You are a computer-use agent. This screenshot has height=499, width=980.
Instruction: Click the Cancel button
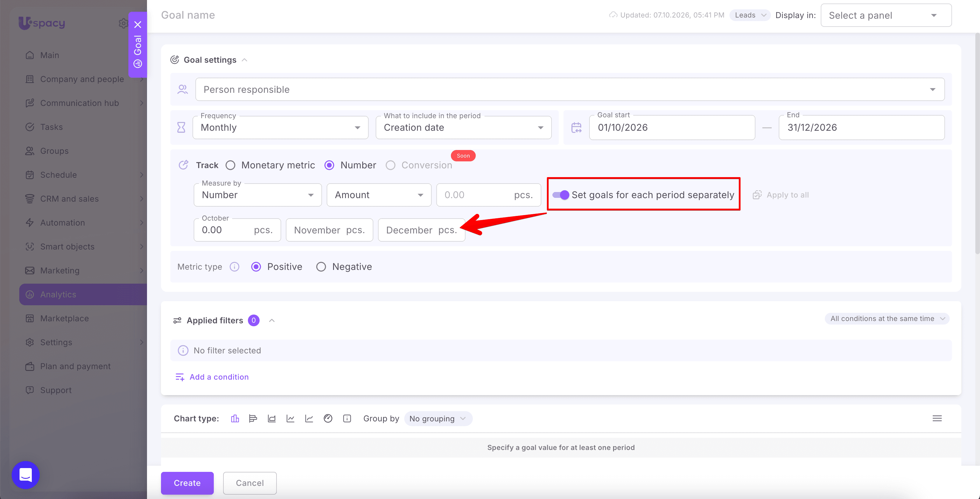250,483
